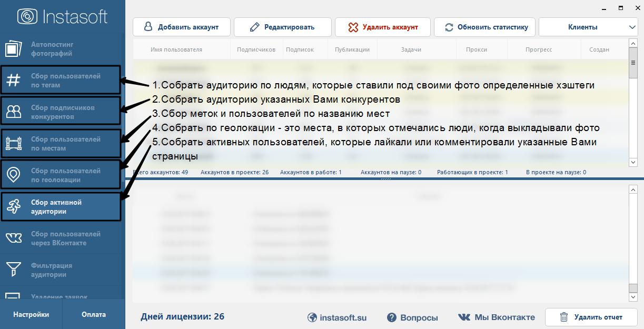644x329 pixels.
Task: Select the bridge icon for places collection
Action: click(13, 144)
